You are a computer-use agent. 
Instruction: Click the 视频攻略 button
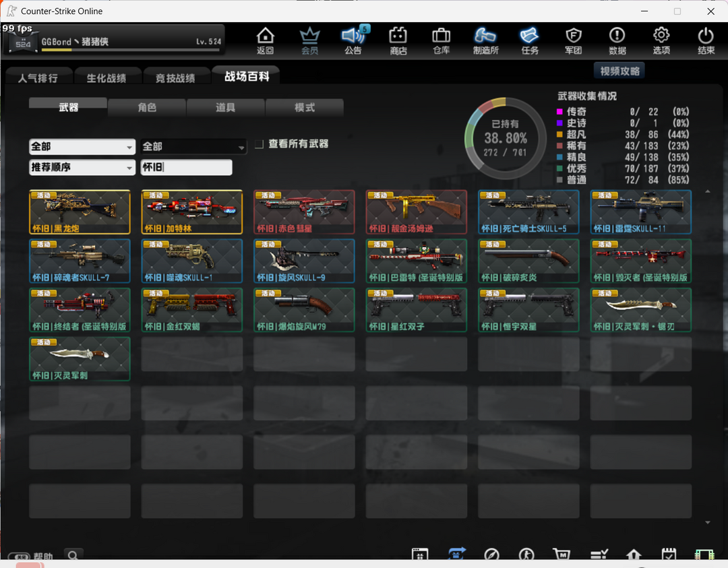pos(619,71)
